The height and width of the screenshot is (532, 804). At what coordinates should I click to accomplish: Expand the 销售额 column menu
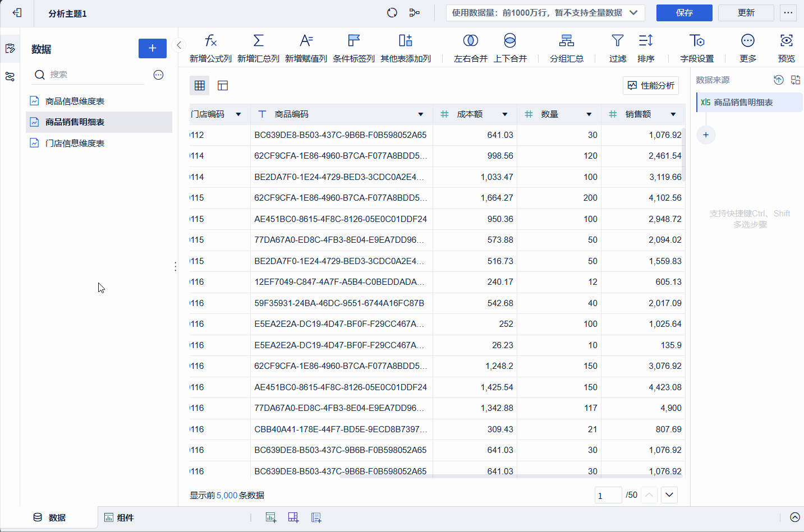point(673,114)
